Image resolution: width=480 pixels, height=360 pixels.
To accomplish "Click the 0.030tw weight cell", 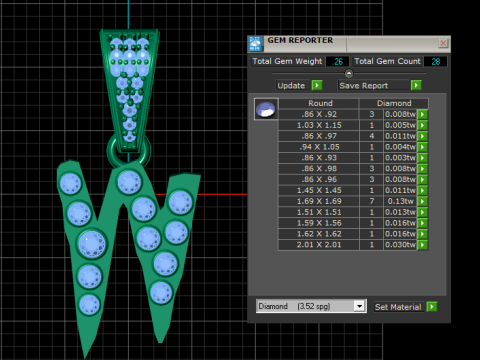I will coord(400,245).
